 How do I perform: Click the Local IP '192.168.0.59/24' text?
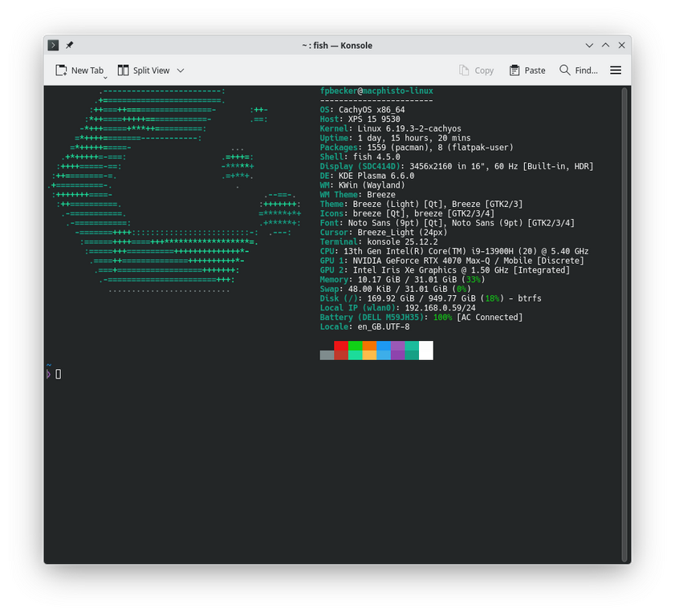(x=441, y=309)
